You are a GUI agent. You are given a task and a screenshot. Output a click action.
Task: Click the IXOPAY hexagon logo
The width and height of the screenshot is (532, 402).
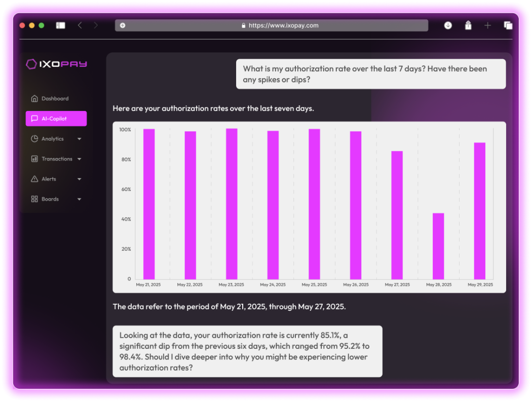tap(31, 64)
